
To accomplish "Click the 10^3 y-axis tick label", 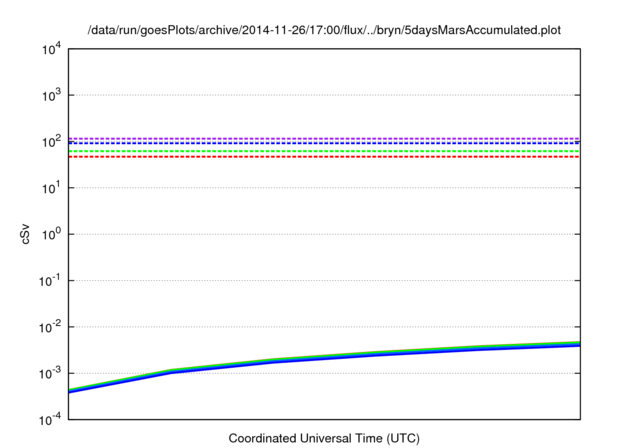I will point(51,95).
